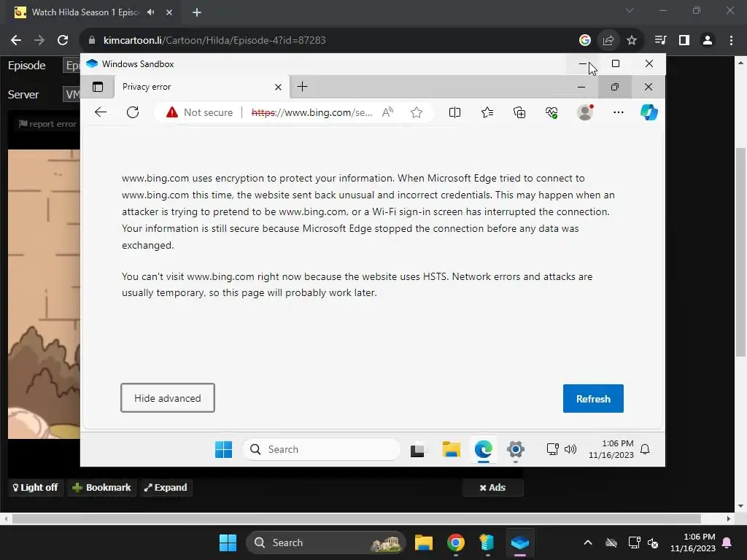747x560 pixels.
Task: Open Chrome three-dot menu
Action: pos(731,41)
